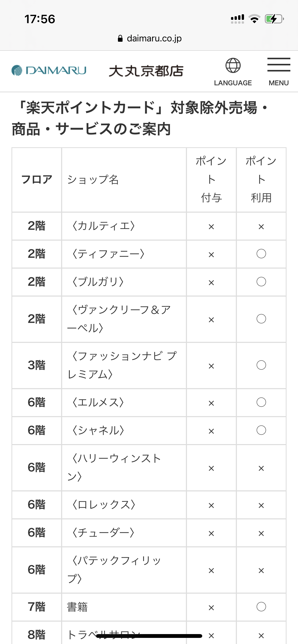Click the 〈ティファニー〉 point usage circle

(x=261, y=254)
